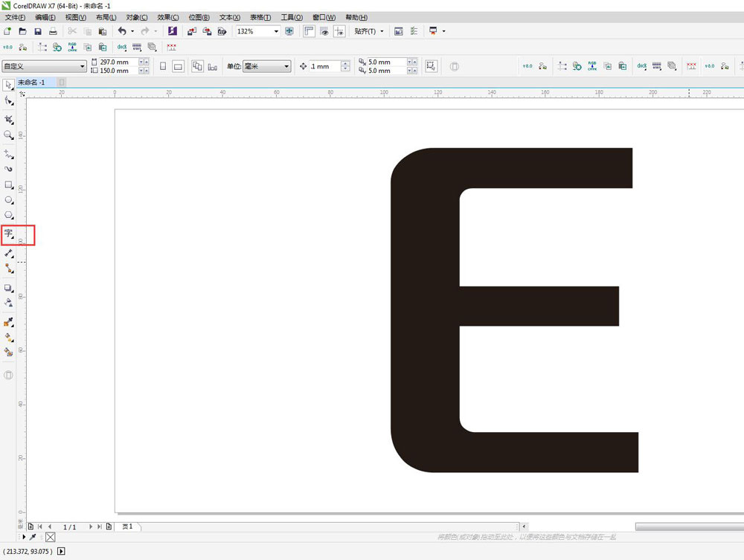Pick the Ellipse tool
744x560 pixels.
(x=9, y=200)
